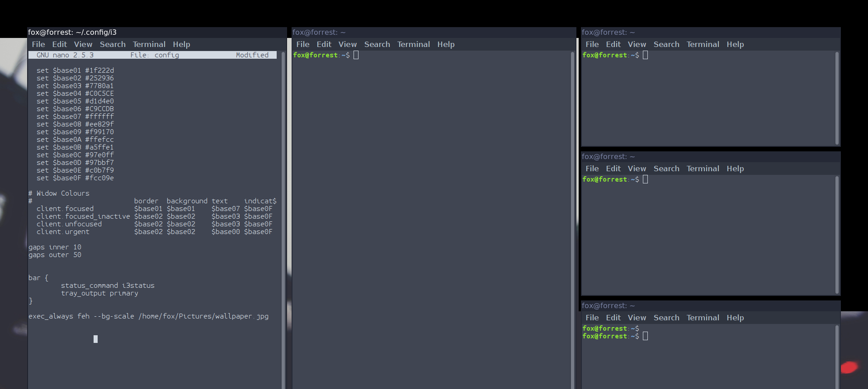Open File menu in bottom-right terminal

click(592, 318)
